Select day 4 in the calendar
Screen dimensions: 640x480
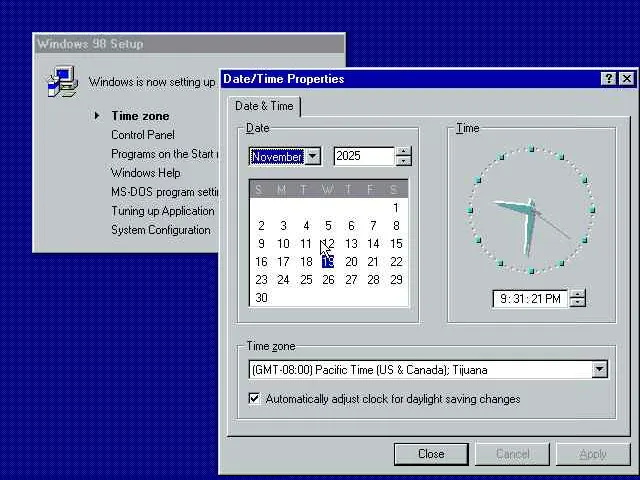(306, 226)
